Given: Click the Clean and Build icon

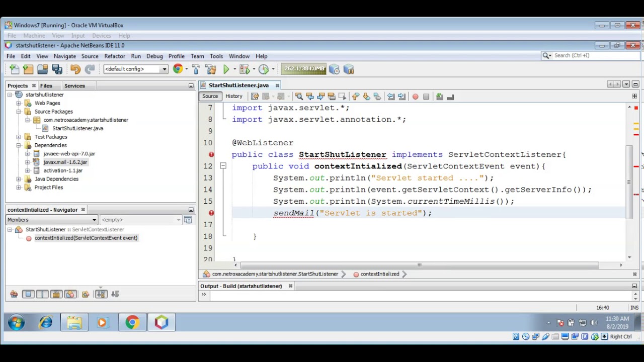Looking at the screenshot, I should (x=211, y=69).
